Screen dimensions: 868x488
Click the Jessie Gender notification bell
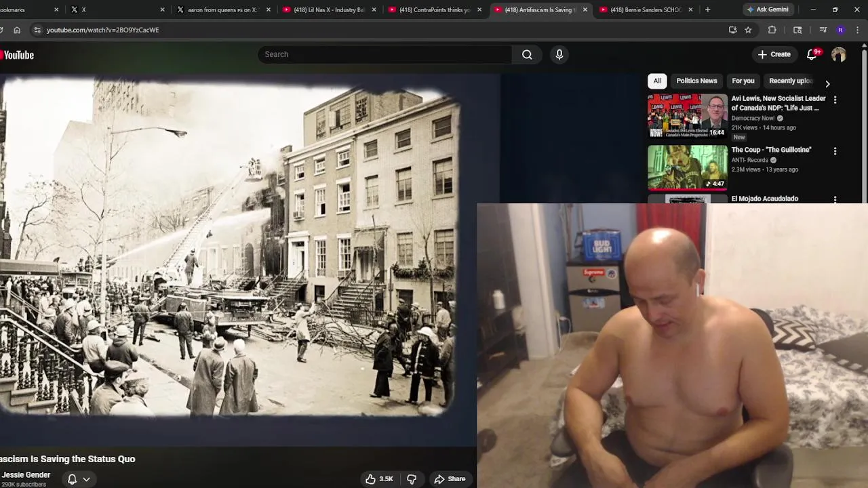tap(72, 479)
